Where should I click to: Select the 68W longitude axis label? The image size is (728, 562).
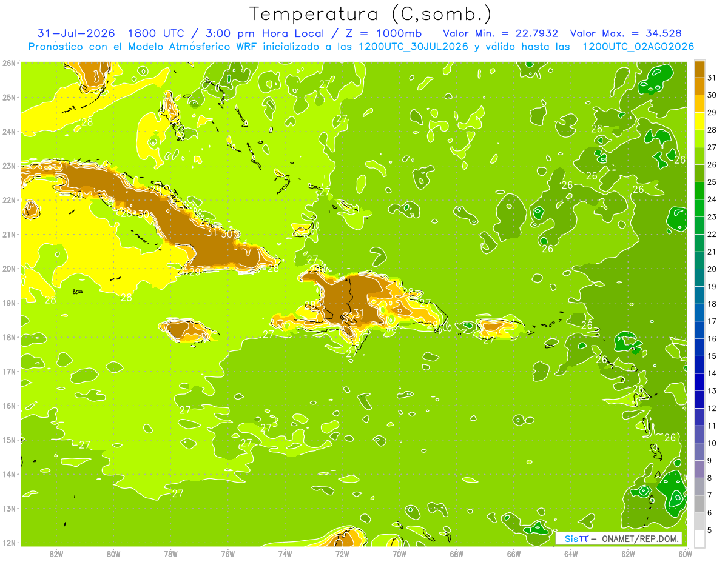(x=456, y=554)
